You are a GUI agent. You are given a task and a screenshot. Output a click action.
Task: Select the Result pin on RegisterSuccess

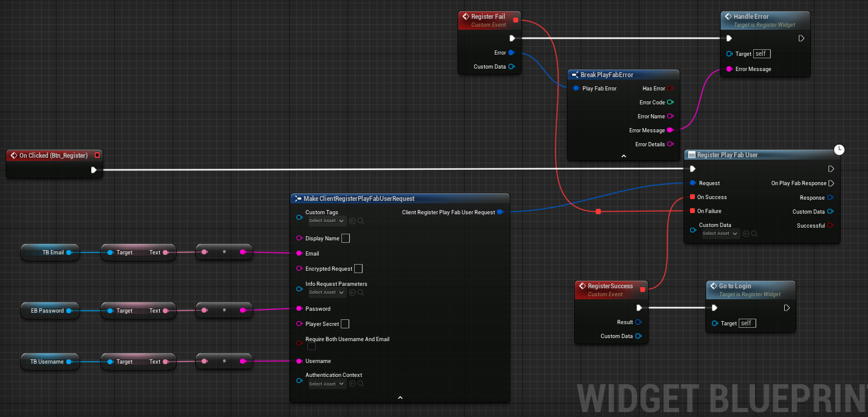pyautogui.click(x=638, y=322)
